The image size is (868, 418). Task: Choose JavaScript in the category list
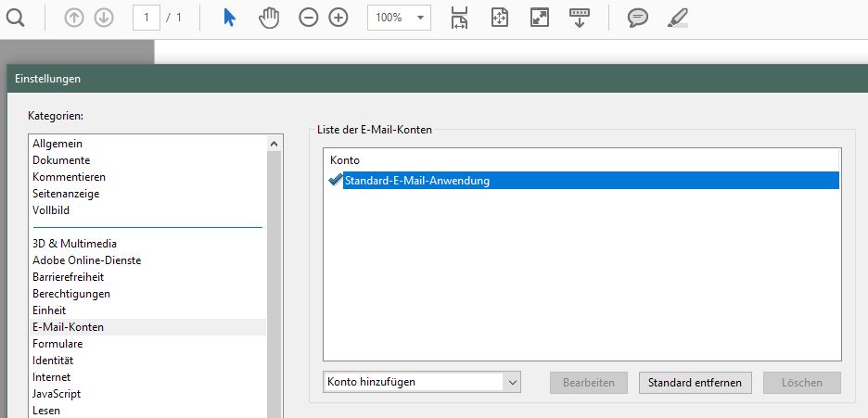(x=57, y=394)
